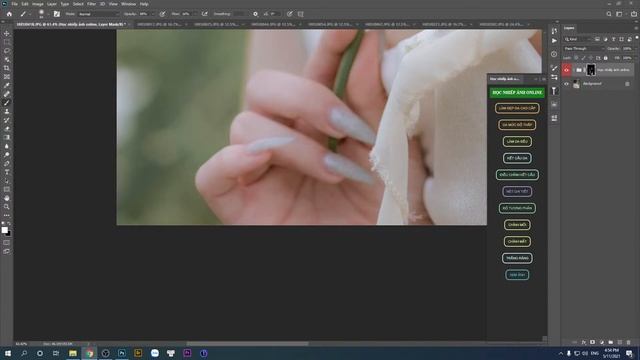Viewport: 640px width, 360px height.
Task: Open the Window menu
Action: pyautogui.click(x=128, y=4)
